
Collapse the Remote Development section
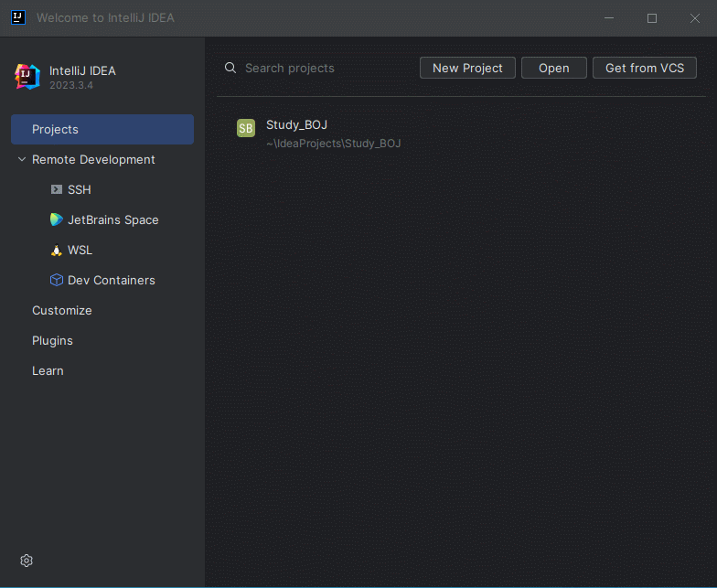tap(22, 159)
